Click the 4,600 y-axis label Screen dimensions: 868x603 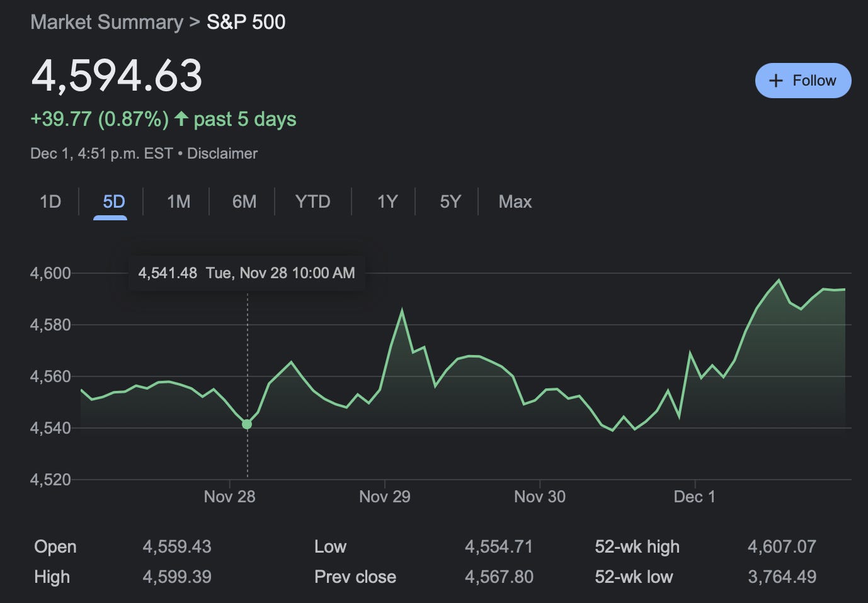(x=50, y=273)
